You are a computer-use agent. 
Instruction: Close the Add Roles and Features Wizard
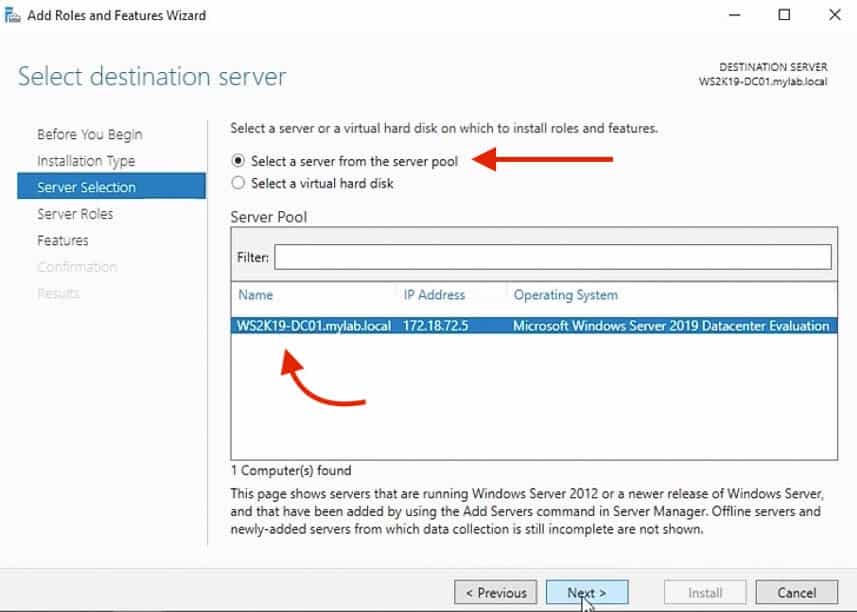point(835,15)
